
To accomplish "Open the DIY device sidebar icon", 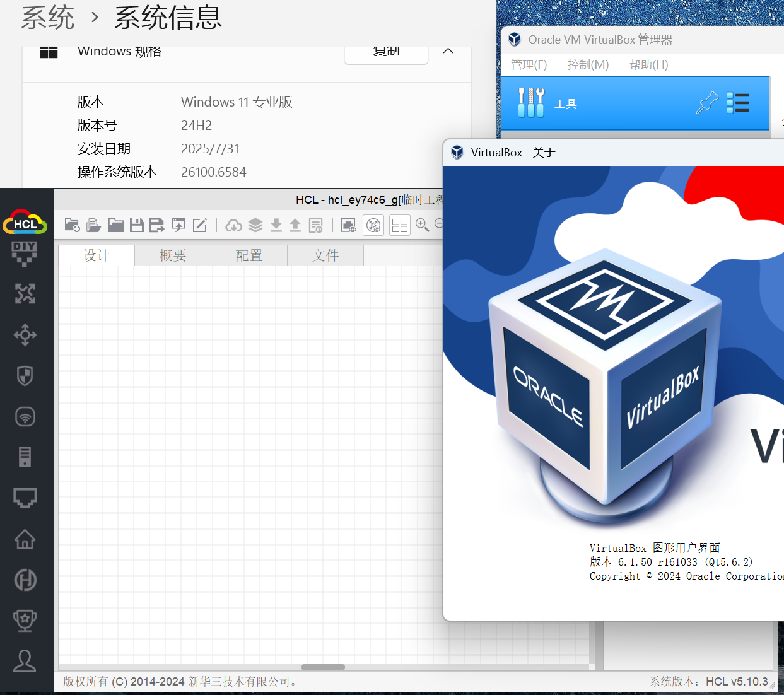I will (25, 253).
